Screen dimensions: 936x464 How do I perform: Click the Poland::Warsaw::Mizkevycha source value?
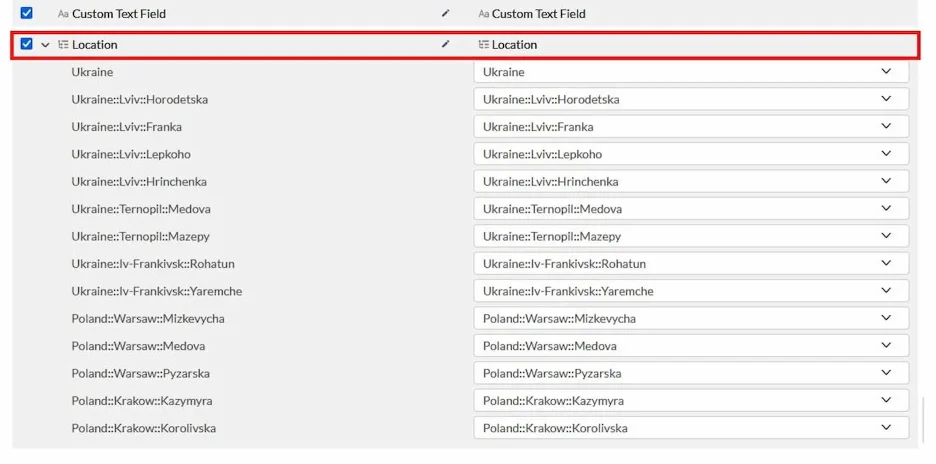[148, 319]
